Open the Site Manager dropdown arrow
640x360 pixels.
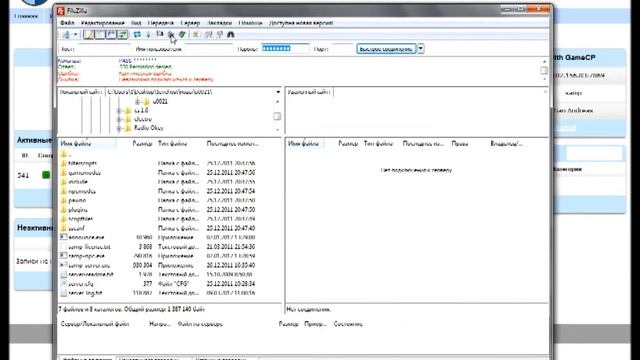coord(76,35)
